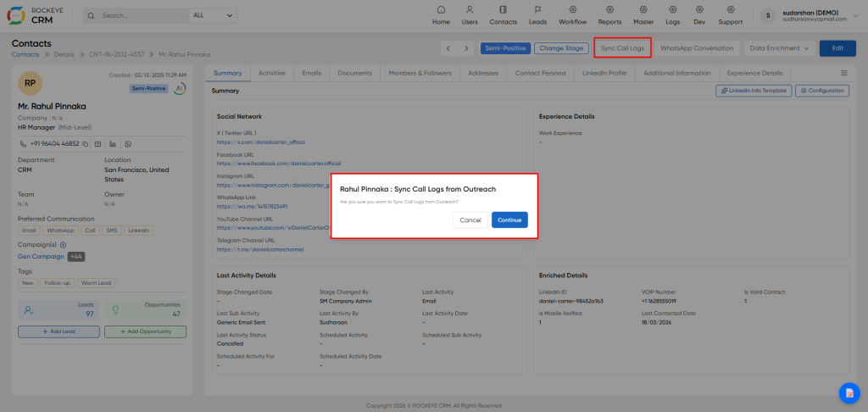Open the Support navigation item
The height and width of the screenshot is (412, 868).
(730, 15)
